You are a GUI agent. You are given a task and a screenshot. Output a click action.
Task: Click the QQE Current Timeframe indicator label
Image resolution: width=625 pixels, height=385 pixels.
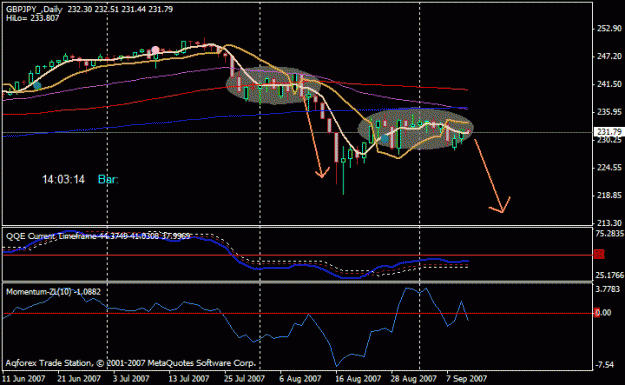point(98,236)
